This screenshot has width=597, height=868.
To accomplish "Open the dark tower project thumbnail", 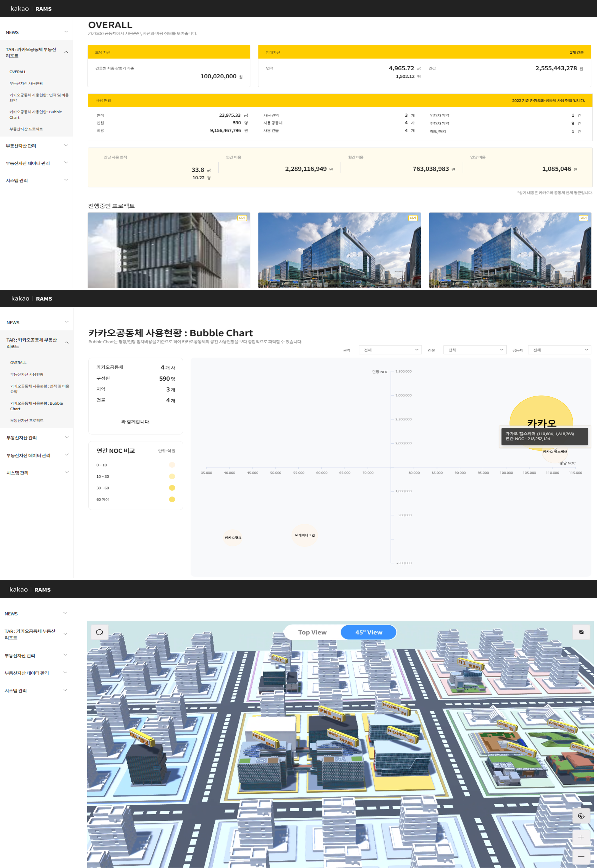I will click(x=169, y=250).
